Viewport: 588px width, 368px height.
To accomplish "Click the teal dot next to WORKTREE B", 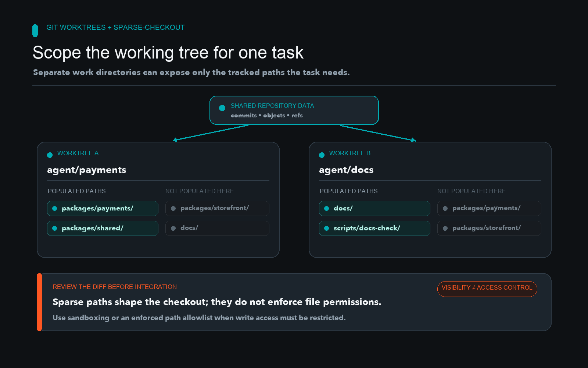I will 322,155.
